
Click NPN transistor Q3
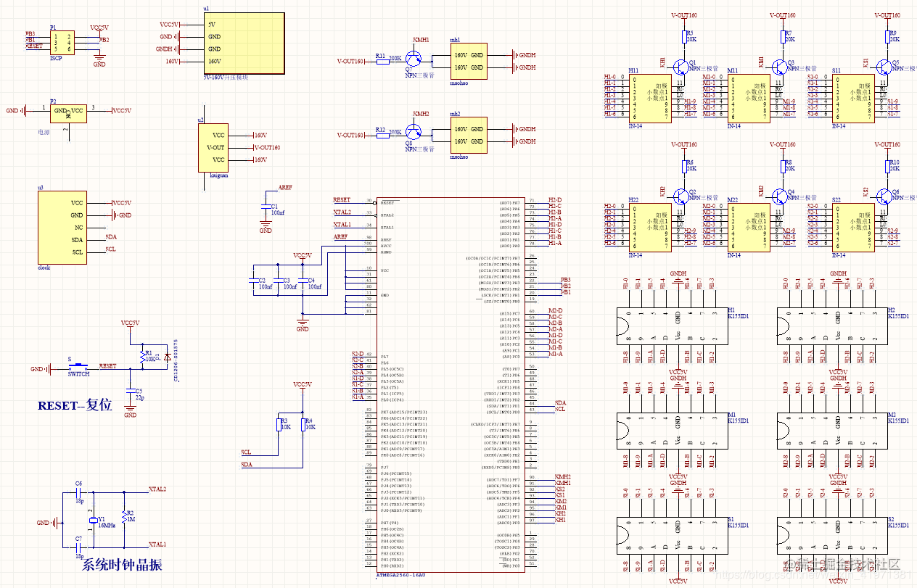(781, 67)
